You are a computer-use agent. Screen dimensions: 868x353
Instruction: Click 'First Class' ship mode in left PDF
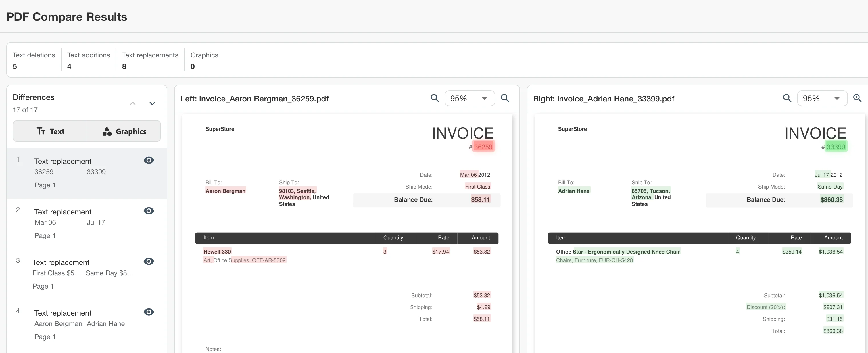pos(477,187)
